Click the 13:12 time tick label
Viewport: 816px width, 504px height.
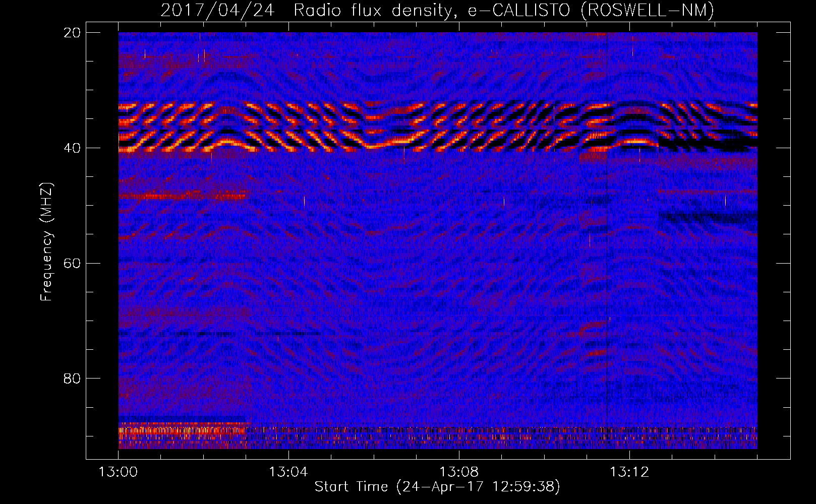tap(629, 472)
